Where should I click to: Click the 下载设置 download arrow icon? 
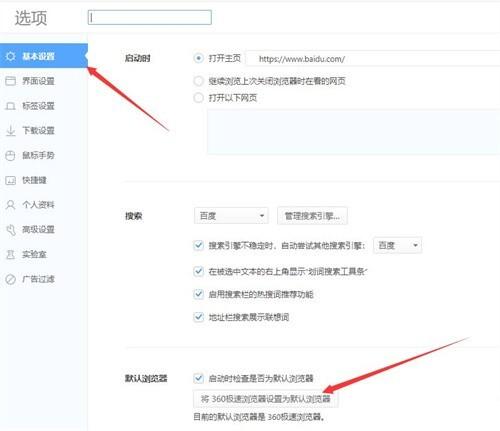coord(10,130)
